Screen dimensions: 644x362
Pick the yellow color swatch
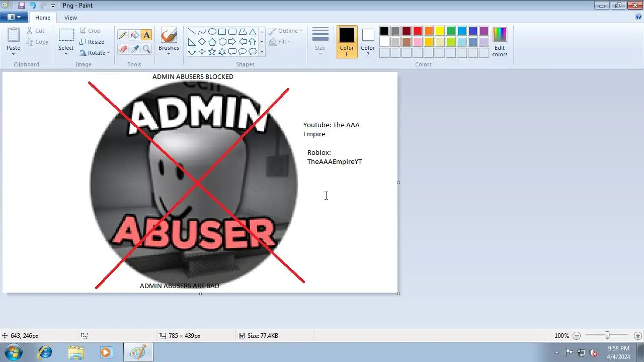pyautogui.click(x=440, y=31)
